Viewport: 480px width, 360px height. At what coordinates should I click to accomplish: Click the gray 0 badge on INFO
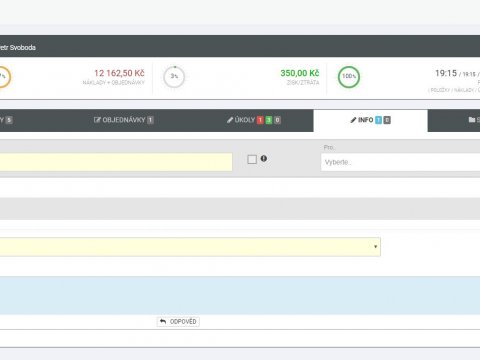(387, 120)
